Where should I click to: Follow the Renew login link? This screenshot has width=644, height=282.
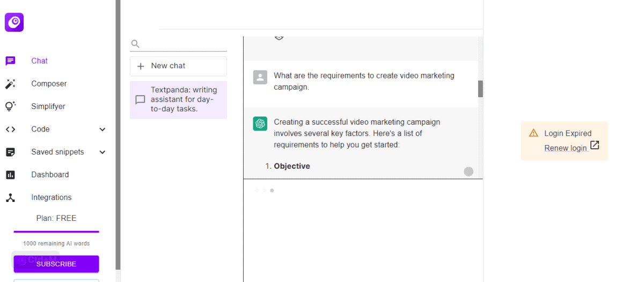click(x=566, y=148)
